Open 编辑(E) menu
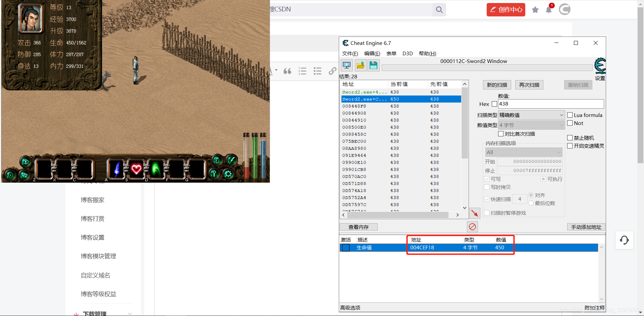This screenshot has width=644, height=316. click(x=372, y=54)
